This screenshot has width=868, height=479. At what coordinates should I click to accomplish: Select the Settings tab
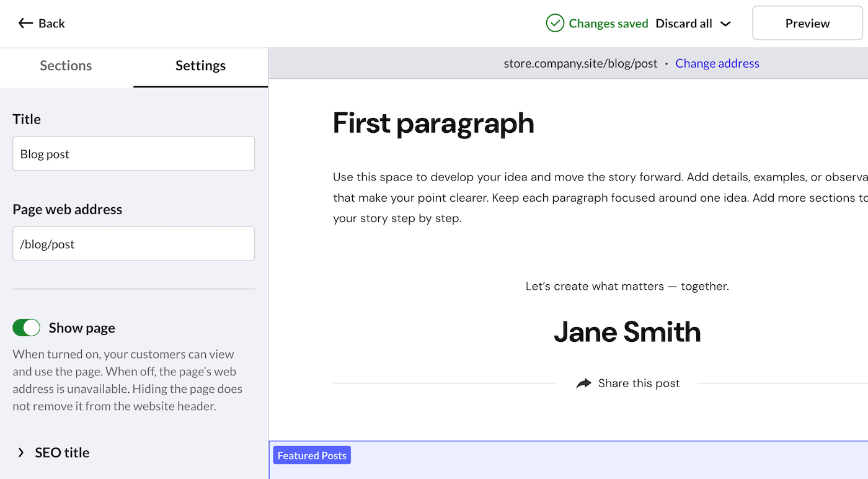tap(200, 66)
